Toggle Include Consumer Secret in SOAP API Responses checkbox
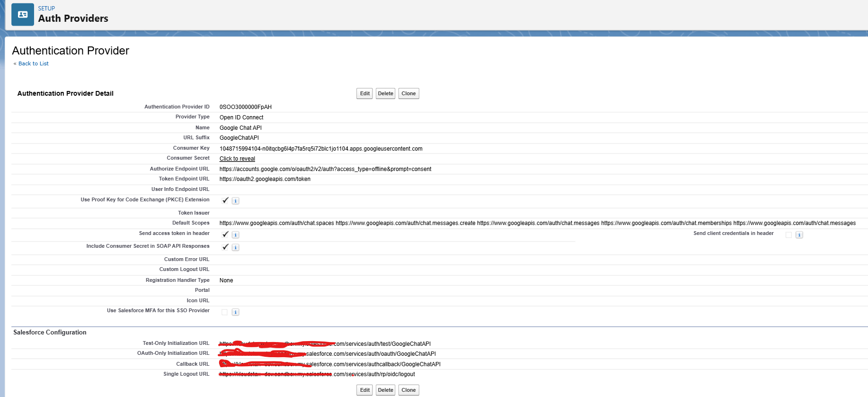This screenshot has width=868, height=397. (225, 247)
